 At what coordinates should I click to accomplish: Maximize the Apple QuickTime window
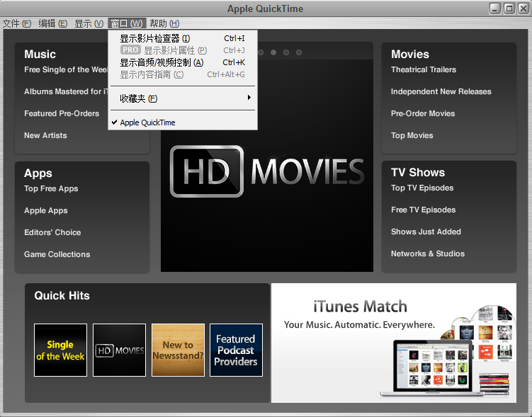(x=509, y=8)
